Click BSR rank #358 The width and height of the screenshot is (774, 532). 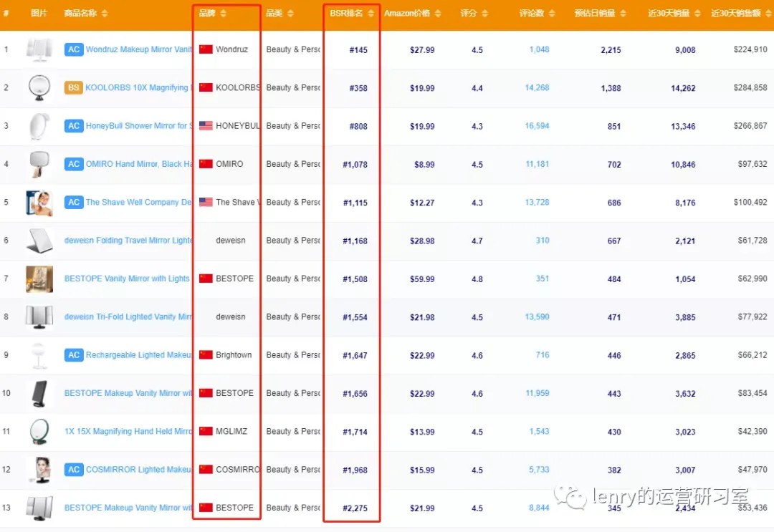click(x=358, y=88)
